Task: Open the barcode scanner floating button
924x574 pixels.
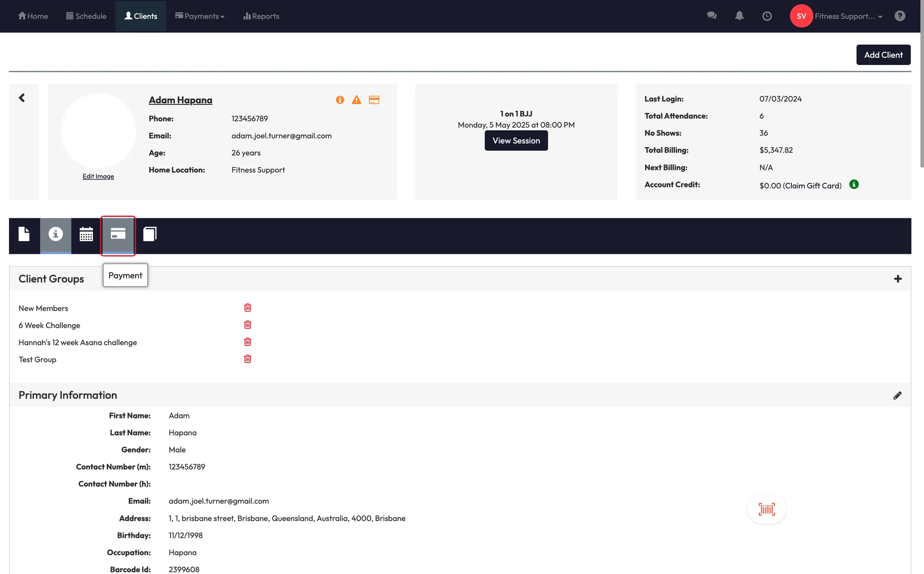Action: [x=767, y=510]
